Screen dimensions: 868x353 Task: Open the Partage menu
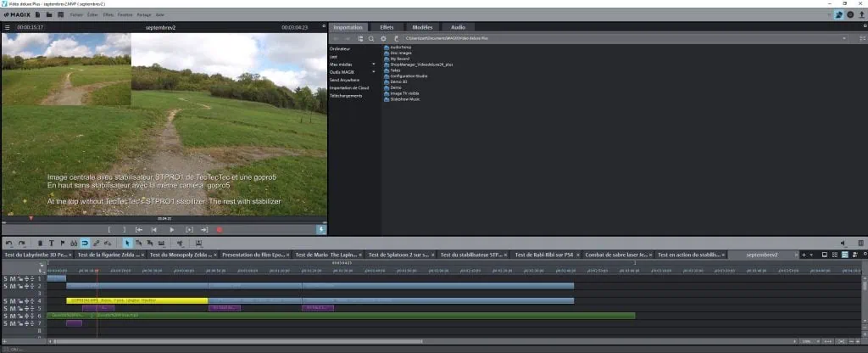click(x=143, y=14)
